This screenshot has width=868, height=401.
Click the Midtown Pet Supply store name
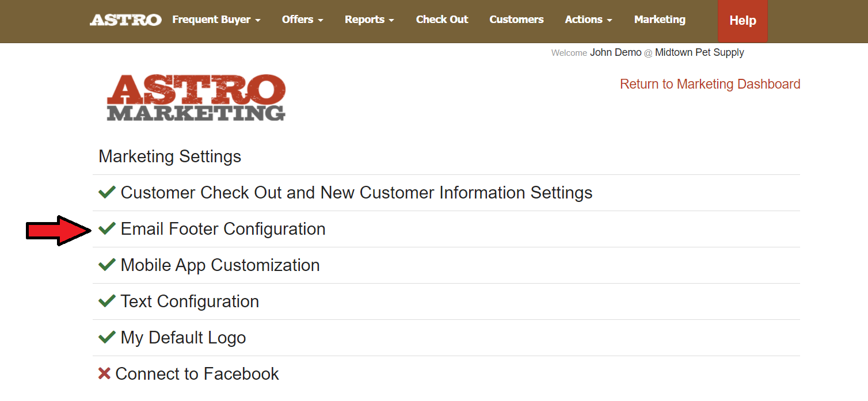(x=699, y=52)
